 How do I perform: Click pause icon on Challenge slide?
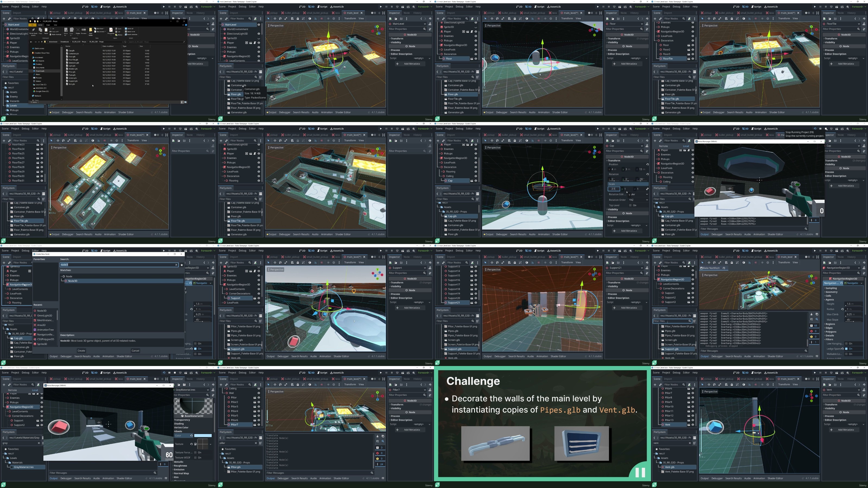pyautogui.click(x=640, y=473)
